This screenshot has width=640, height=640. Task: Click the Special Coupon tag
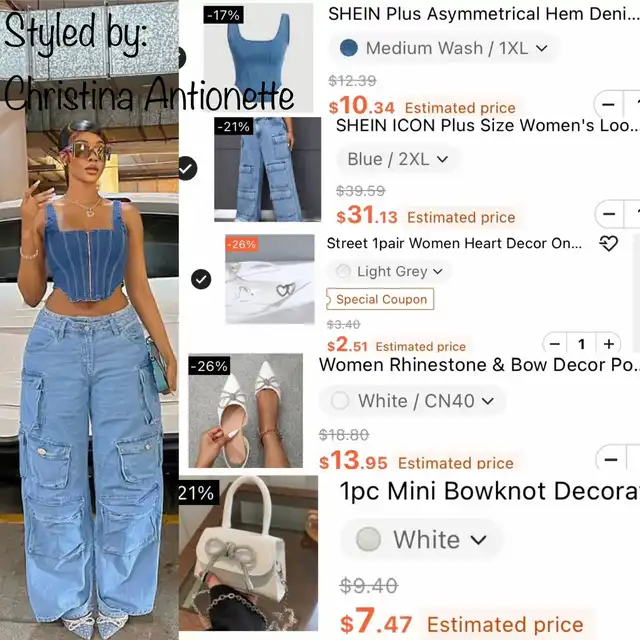pyautogui.click(x=380, y=299)
